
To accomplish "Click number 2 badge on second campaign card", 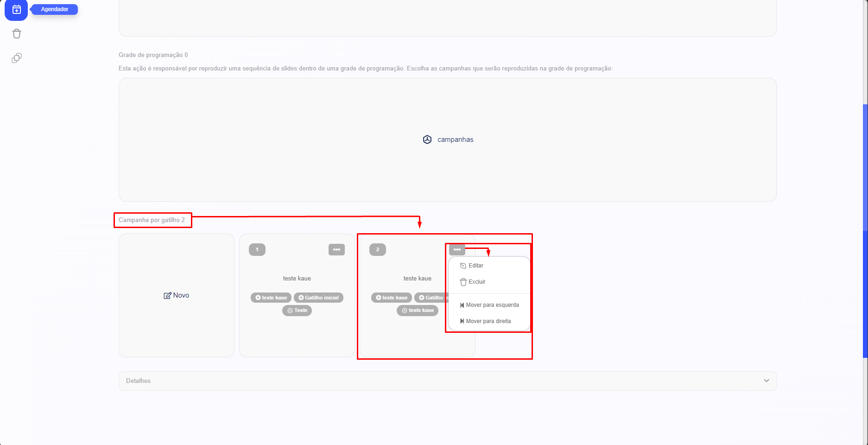I will (x=377, y=250).
